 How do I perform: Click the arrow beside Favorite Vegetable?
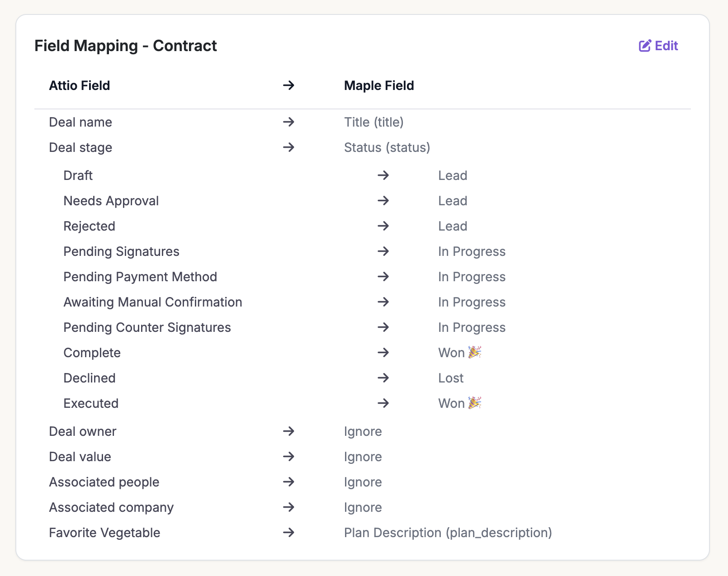click(x=288, y=533)
